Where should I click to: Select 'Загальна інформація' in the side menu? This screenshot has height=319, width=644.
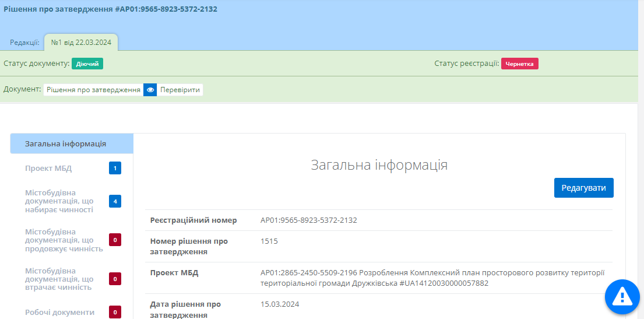click(65, 143)
